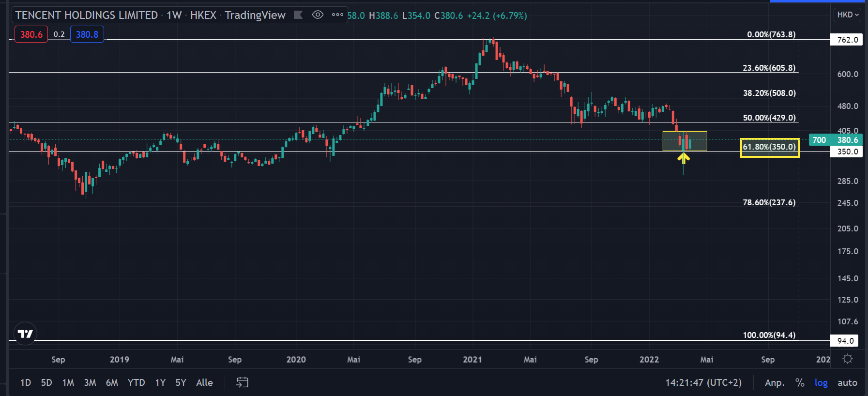Click the 50.00%(429.0) Fibonacci label
This screenshot has height=396, width=868.
pos(769,118)
